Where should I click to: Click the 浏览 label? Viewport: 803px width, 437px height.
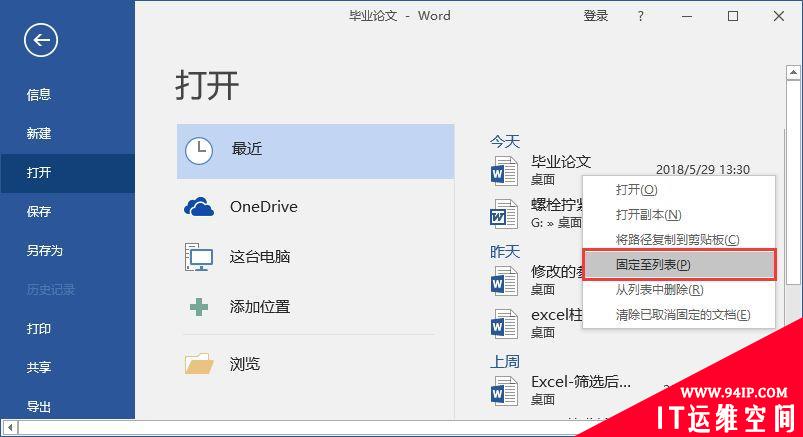[245, 364]
